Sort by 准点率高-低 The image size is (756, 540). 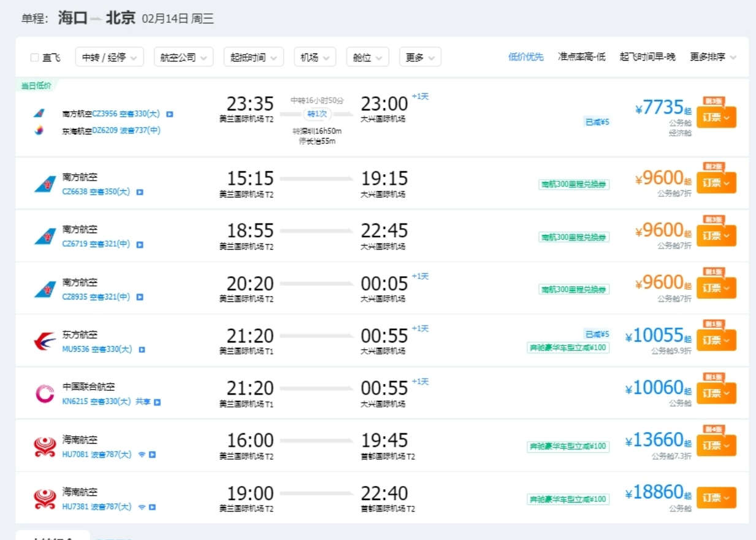tap(582, 57)
